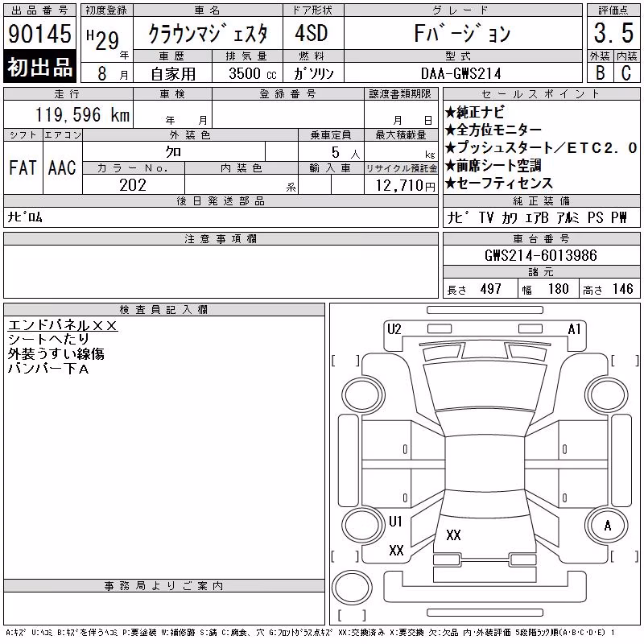Screen dimensions: 644x644
Task: Click the interior grade C cell
Action: click(x=627, y=72)
